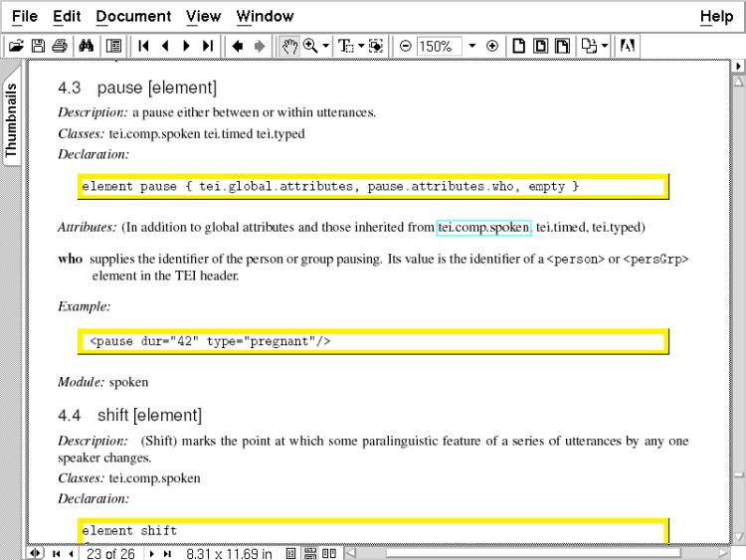Expand the text select tool dropdown
Screen dimensions: 746x560
361,46
